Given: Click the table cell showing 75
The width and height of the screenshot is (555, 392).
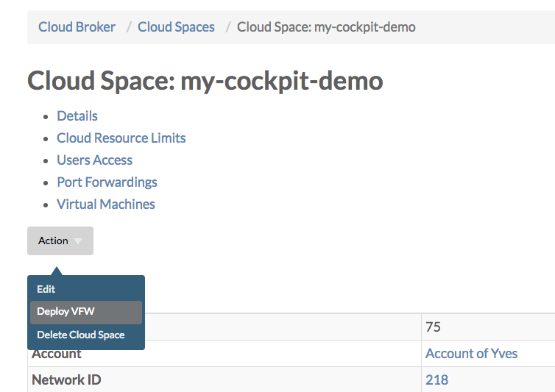Looking at the screenshot, I should 433,327.
